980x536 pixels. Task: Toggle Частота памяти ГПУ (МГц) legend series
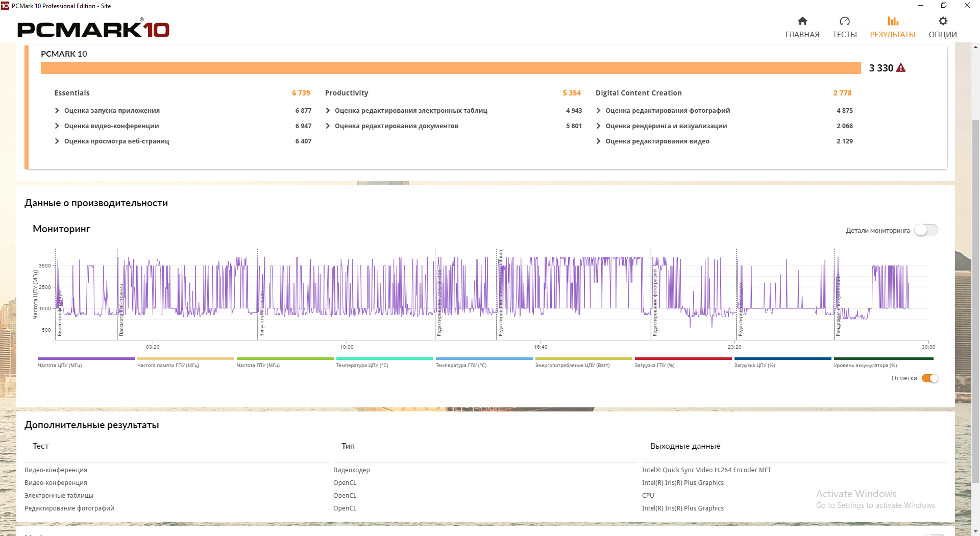coord(185,362)
